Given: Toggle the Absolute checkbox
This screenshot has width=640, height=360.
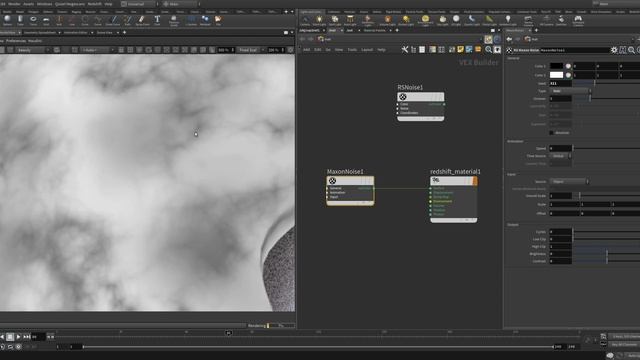Looking at the screenshot, I should [x=551, y=133].
